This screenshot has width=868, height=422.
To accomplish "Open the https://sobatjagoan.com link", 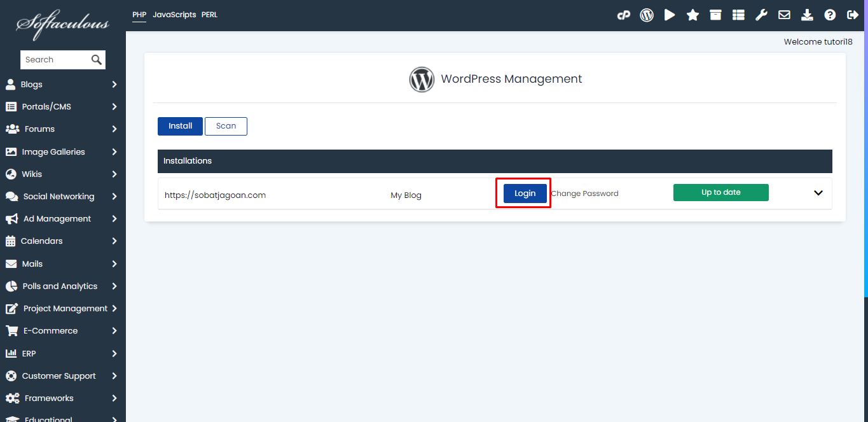I will 215,195.
